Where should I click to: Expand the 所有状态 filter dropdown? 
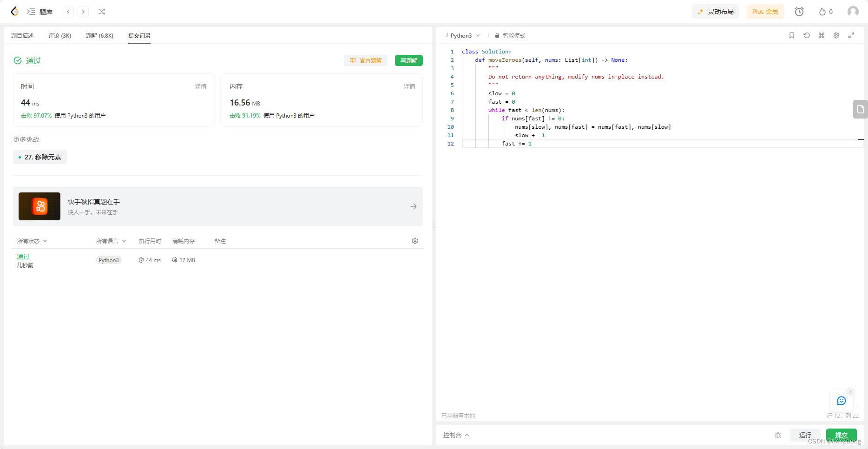(32, 241)
